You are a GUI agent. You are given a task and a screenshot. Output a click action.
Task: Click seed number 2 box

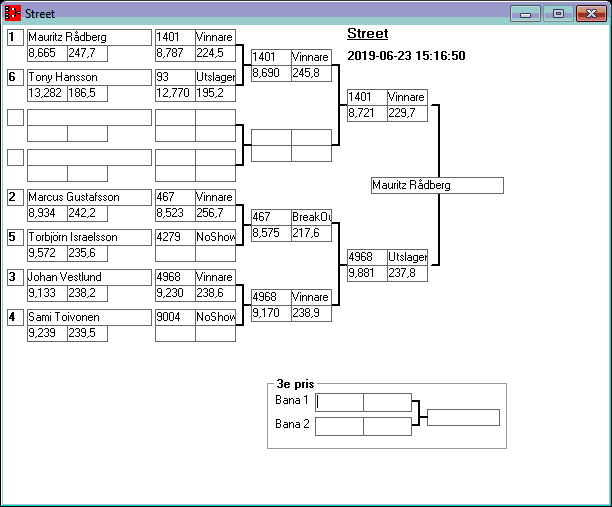(x=15, y=197)
